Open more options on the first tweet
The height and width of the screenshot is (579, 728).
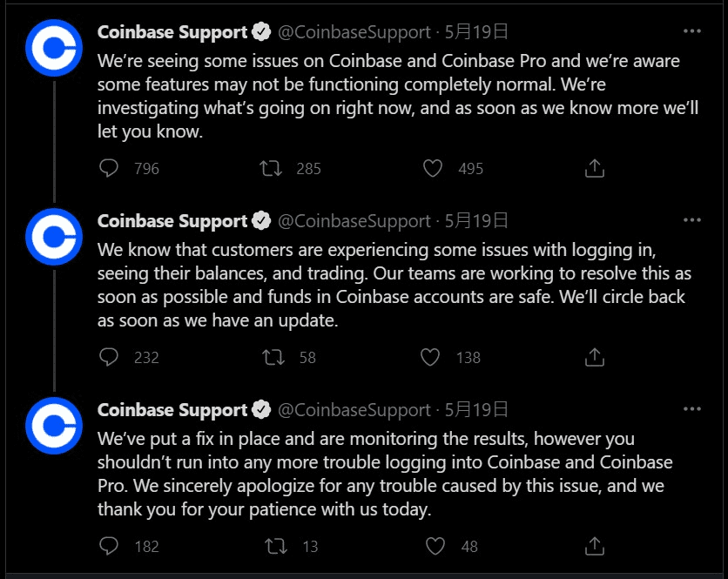pos(692,32)
